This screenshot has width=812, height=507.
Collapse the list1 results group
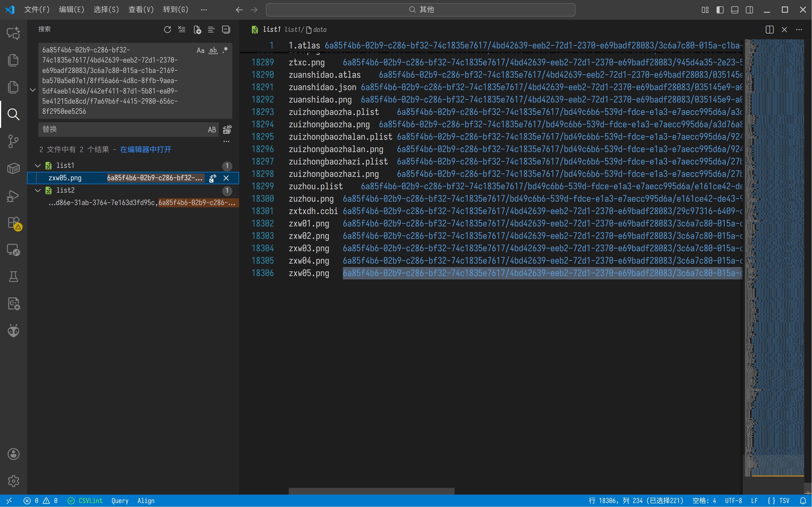pyautogui.click(x=38, y=165)
